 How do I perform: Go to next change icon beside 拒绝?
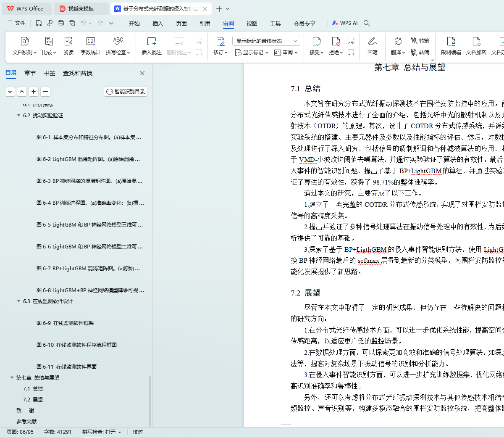(x=351, y=53)
